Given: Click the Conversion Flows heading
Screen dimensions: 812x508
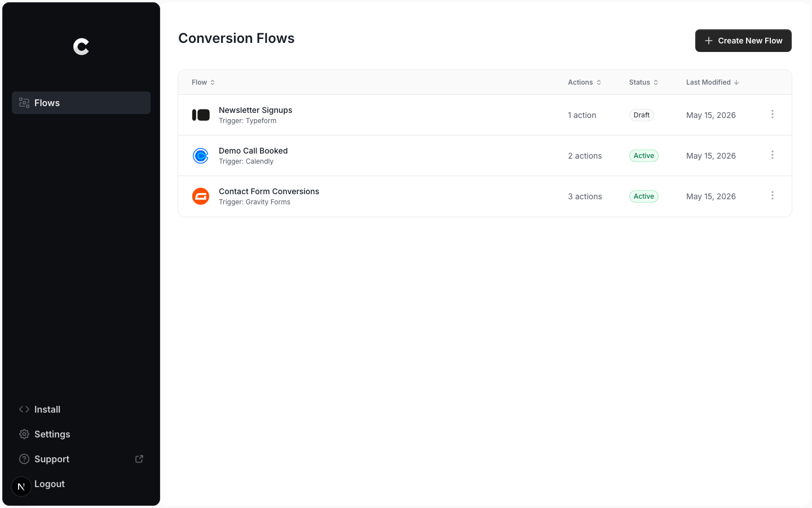Looking at the screenshot, I should pyautogui.click(x=236, y=38).
